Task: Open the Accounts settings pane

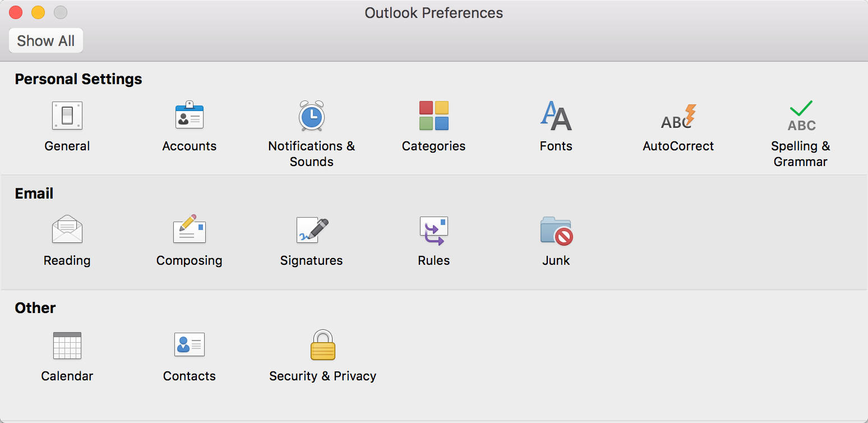Action: point(189,116)
